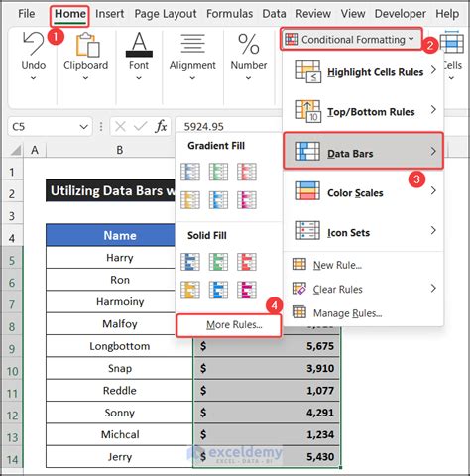Click the Clear Rules eraser icon

coord(299,289)
